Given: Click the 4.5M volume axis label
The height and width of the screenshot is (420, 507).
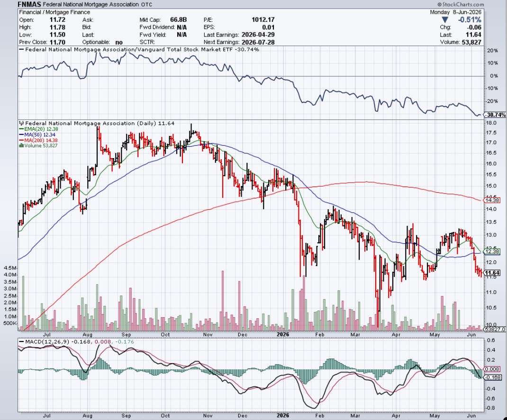Looking at the screenshot, I should (9, 268).
